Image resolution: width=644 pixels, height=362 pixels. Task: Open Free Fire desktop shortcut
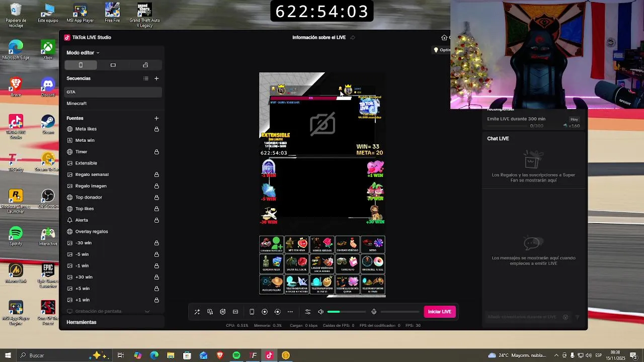coord(112,13)
